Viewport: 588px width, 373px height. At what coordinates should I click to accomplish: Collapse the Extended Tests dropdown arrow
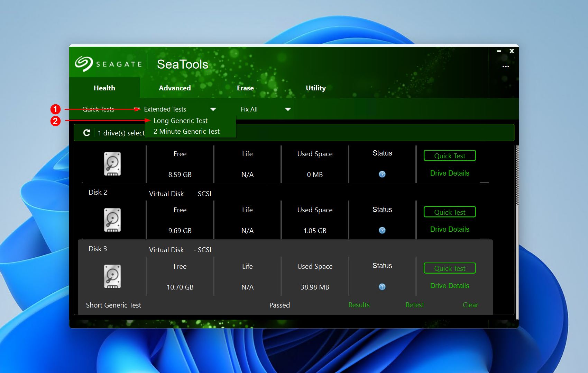[213, 109]
